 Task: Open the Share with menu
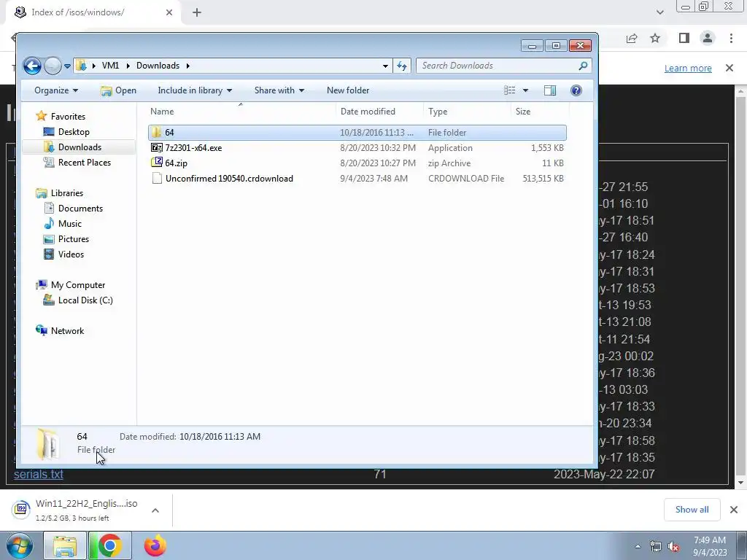(279, 90)
